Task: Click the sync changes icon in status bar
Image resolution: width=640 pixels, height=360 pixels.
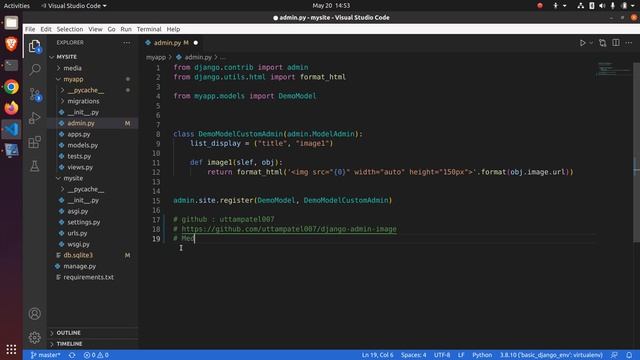Action: click(x=72, y=355)
